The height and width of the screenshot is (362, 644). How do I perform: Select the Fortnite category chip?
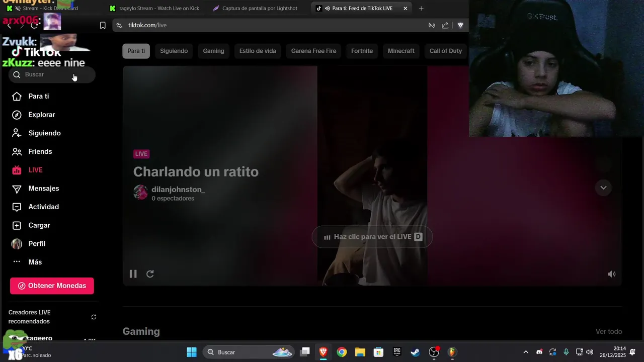point(362,51)
